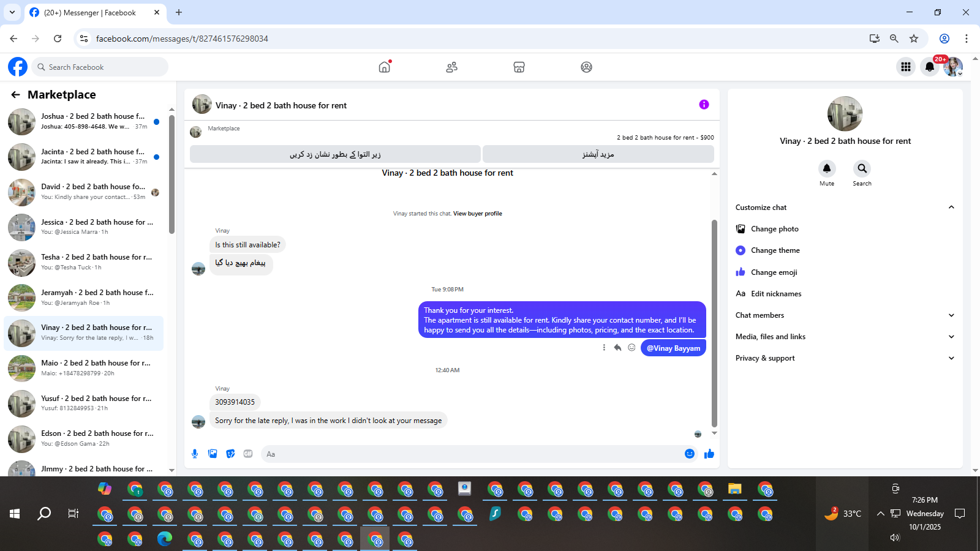Record a voice clip with microphone icon

195,454
